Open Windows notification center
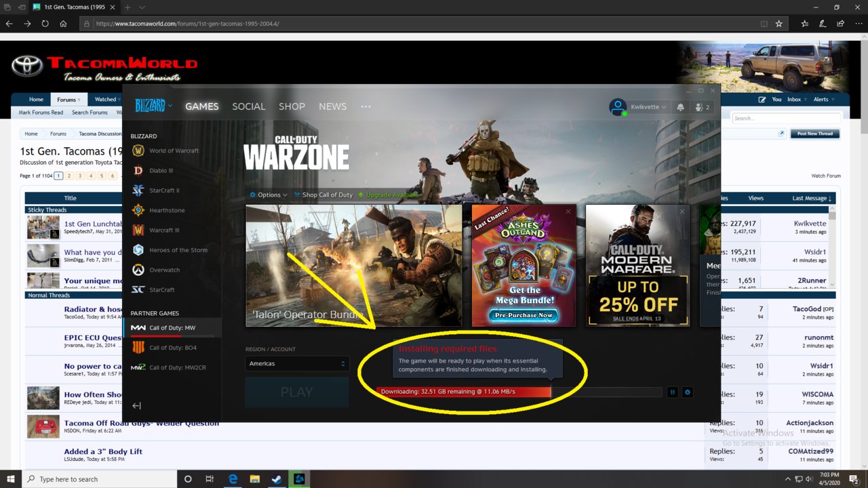 point(854,479)
